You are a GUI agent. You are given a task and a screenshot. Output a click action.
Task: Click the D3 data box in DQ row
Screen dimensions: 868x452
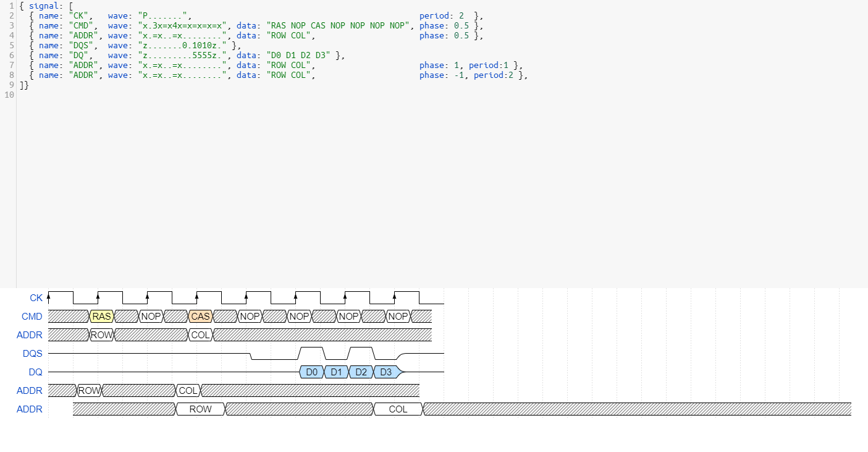click(387, 372)
